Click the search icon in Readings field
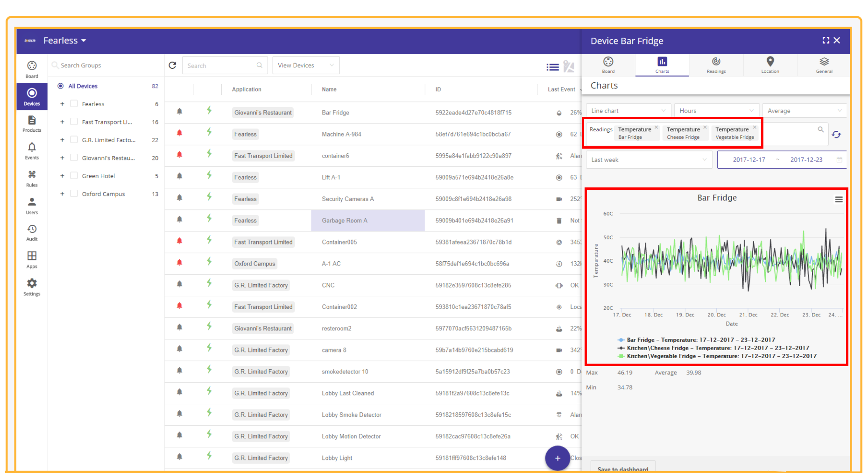Screen dimensions: 868x473 pos(820,129)
